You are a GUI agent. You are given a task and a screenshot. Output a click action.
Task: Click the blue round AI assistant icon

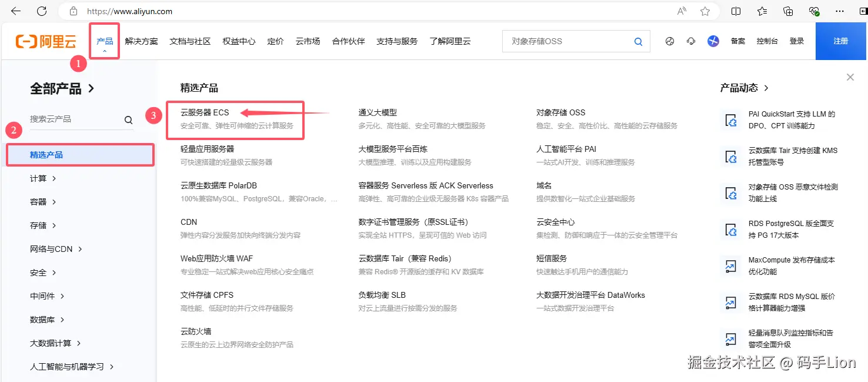(713, 41)
